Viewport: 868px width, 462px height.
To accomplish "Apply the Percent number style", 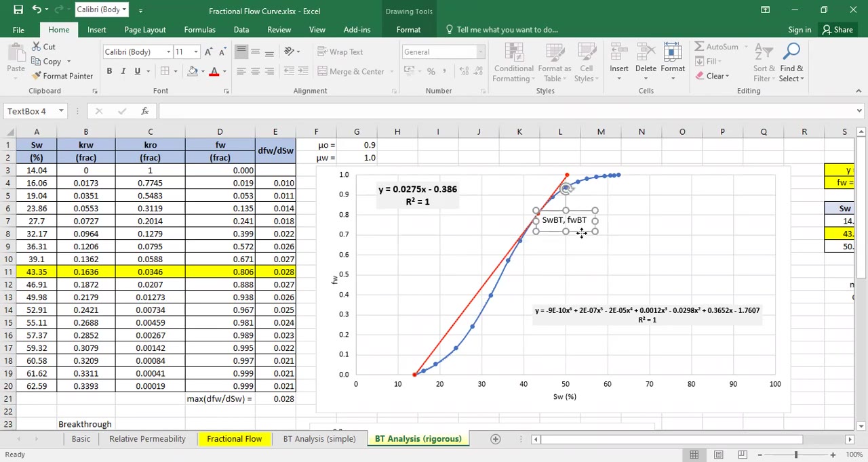I will click(x=431, y=70).
